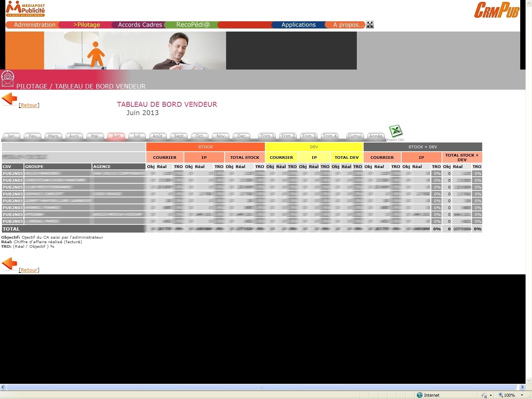Viewport: 532px width, 399px height.
Task: Click the fullscreen icon beside A propos
Action: pos(370,25)
